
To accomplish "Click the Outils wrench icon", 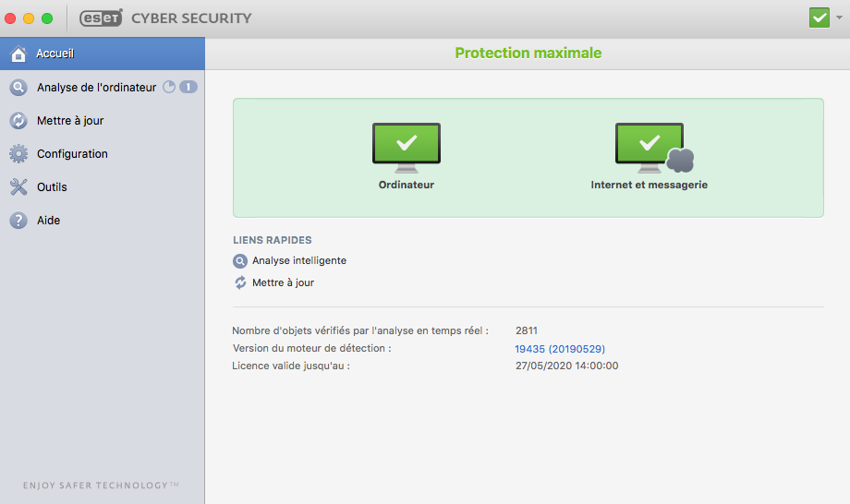I will (18, 186).
